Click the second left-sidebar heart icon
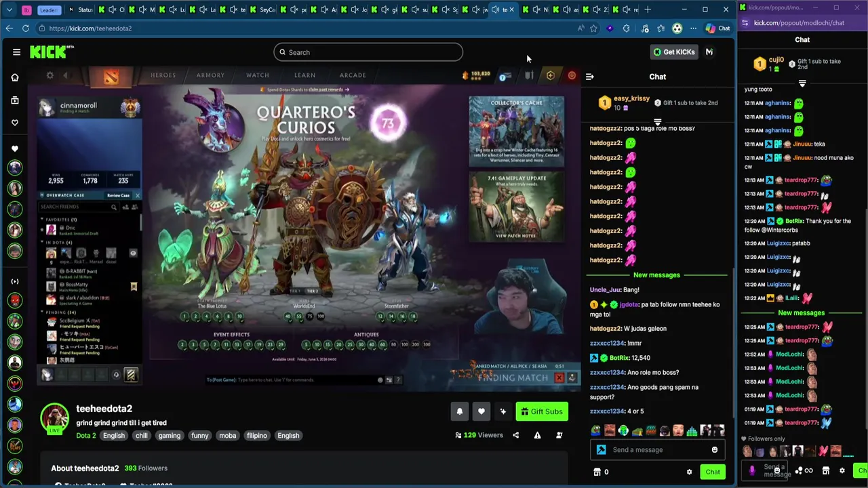Screen dimensions: 868x488 coord(15,148)
